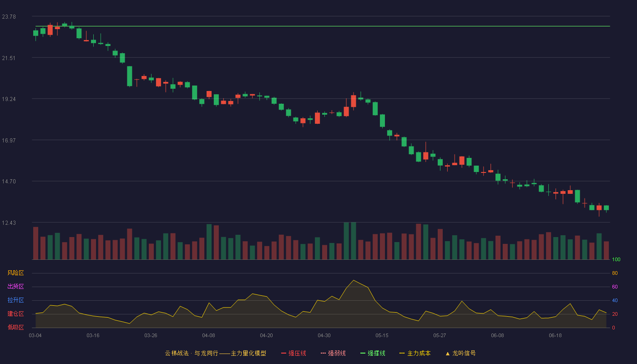
Task: Click the 14.70 price axis label
Action: click(9, 182)
